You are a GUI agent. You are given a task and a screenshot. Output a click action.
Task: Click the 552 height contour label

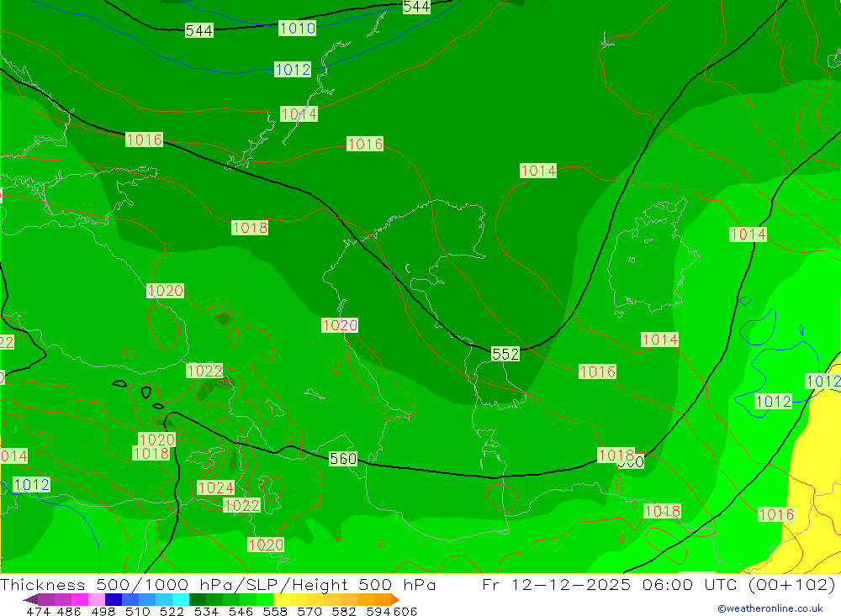click(505, 354)
